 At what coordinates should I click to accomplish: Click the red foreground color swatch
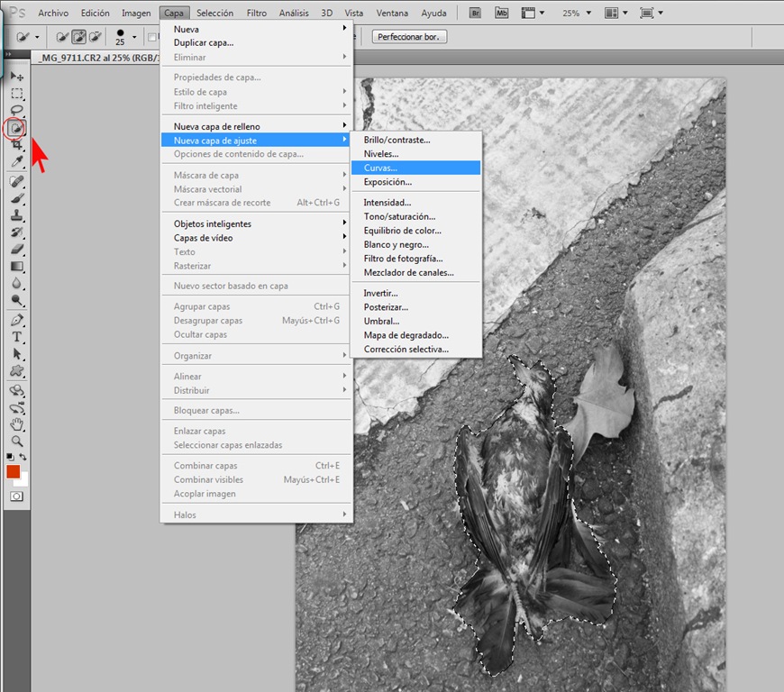point(13,471)
